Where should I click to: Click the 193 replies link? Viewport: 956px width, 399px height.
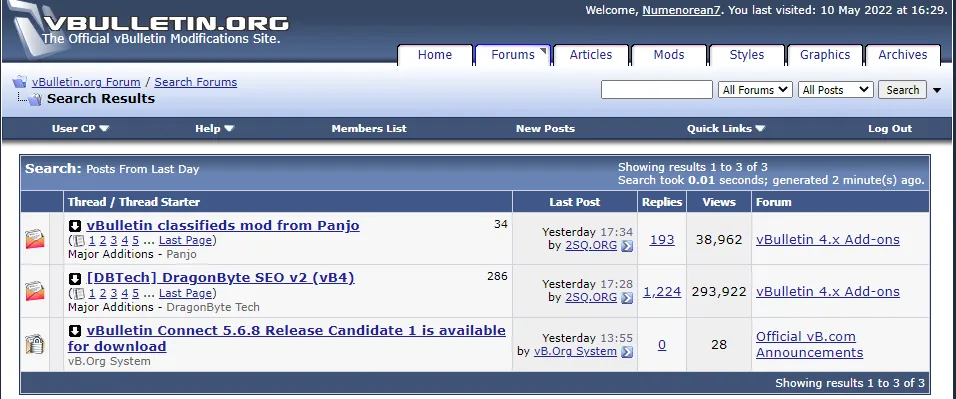(662, 240)
